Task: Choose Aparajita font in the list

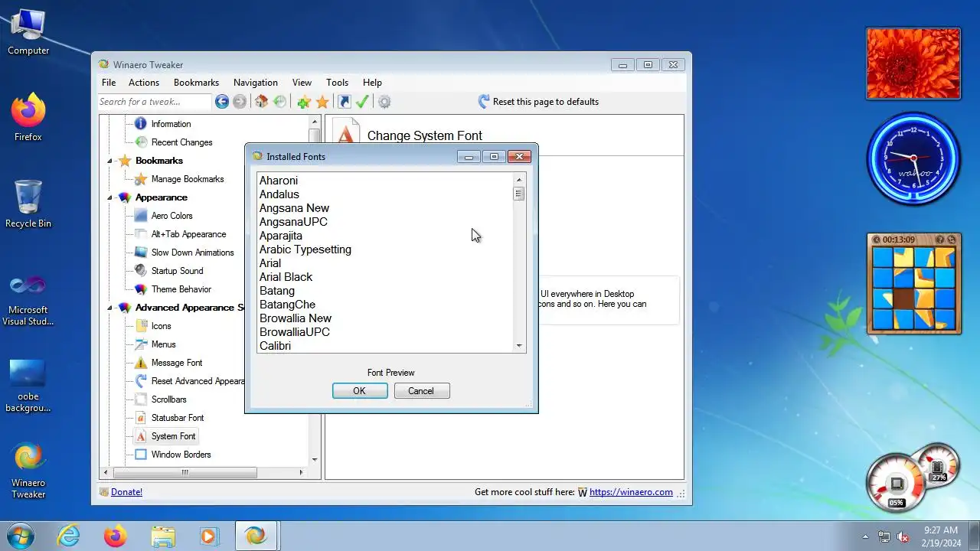Action: (x=281, y=236)
